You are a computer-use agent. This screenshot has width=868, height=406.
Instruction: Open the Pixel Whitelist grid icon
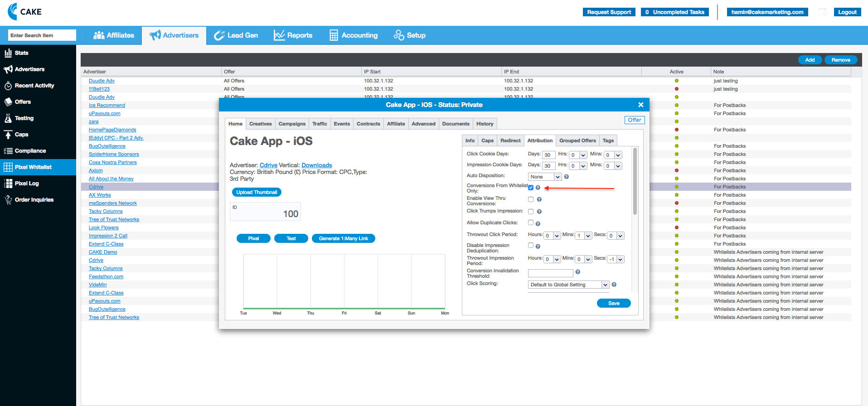point(8,167)
